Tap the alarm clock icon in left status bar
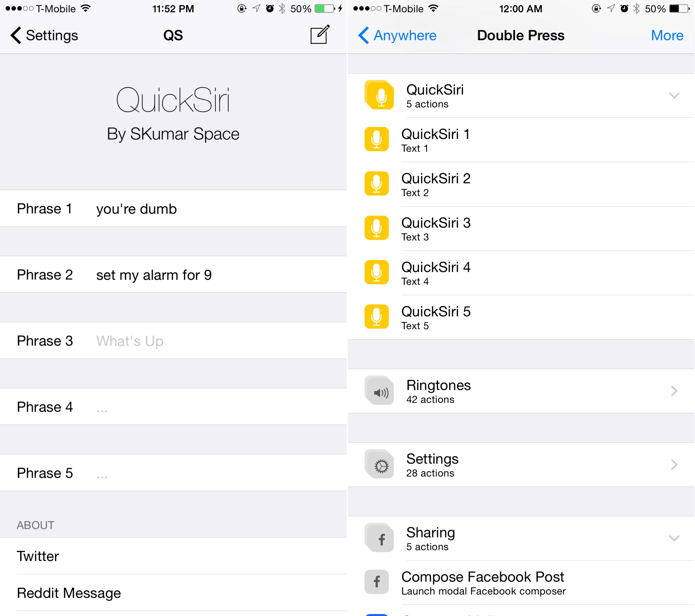Screen dimensions: 695x616 270,9
